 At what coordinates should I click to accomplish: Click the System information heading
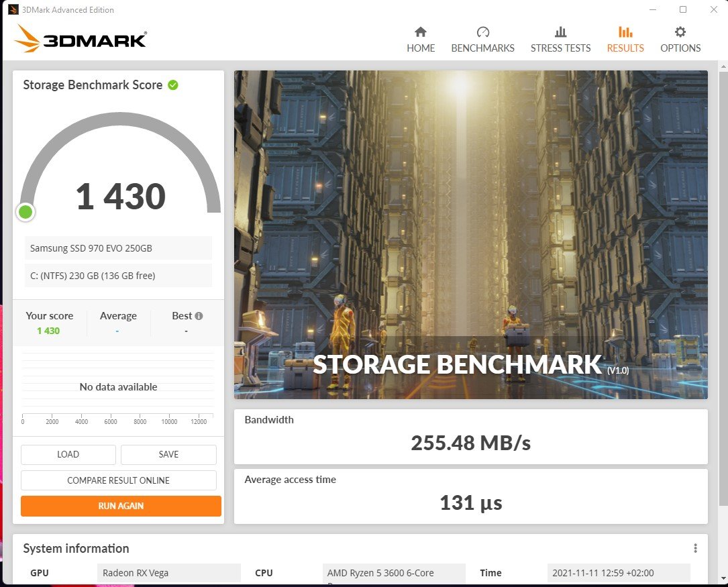click(76, 549)
